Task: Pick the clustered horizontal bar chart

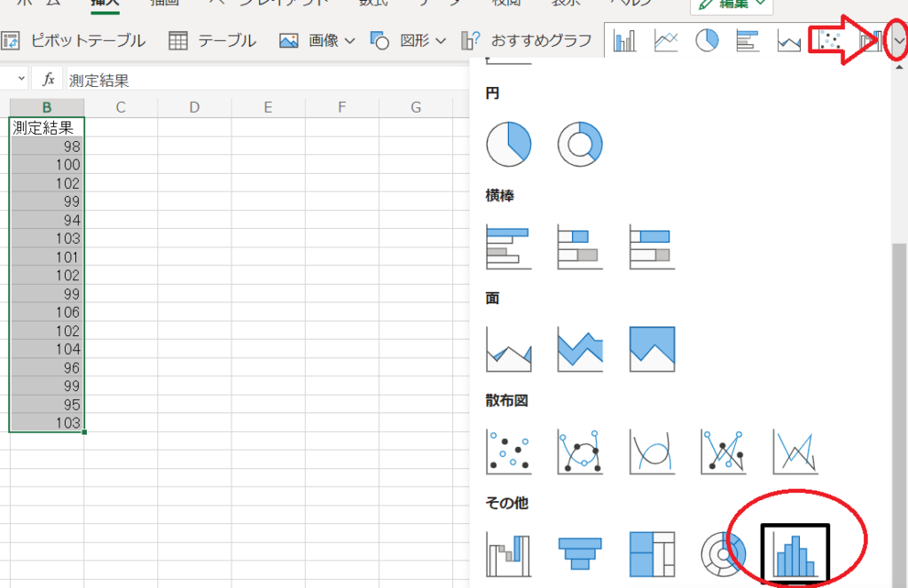Action: tap(509, 247)
